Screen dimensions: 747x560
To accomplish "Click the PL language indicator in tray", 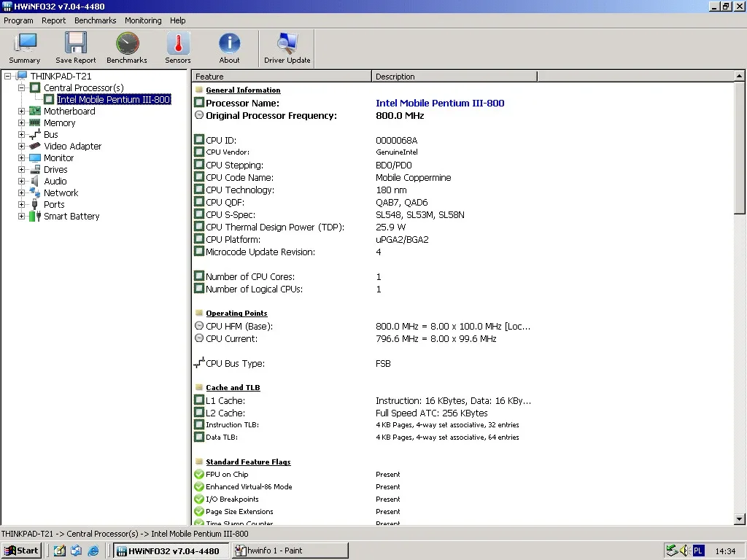I will point(698,551).
